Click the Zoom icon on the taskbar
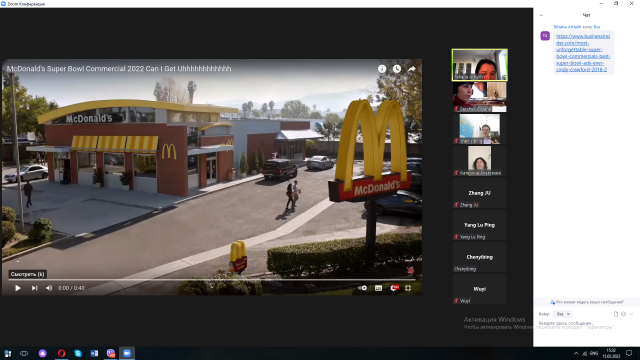This screenshot has height=360, width=640. 127,353
